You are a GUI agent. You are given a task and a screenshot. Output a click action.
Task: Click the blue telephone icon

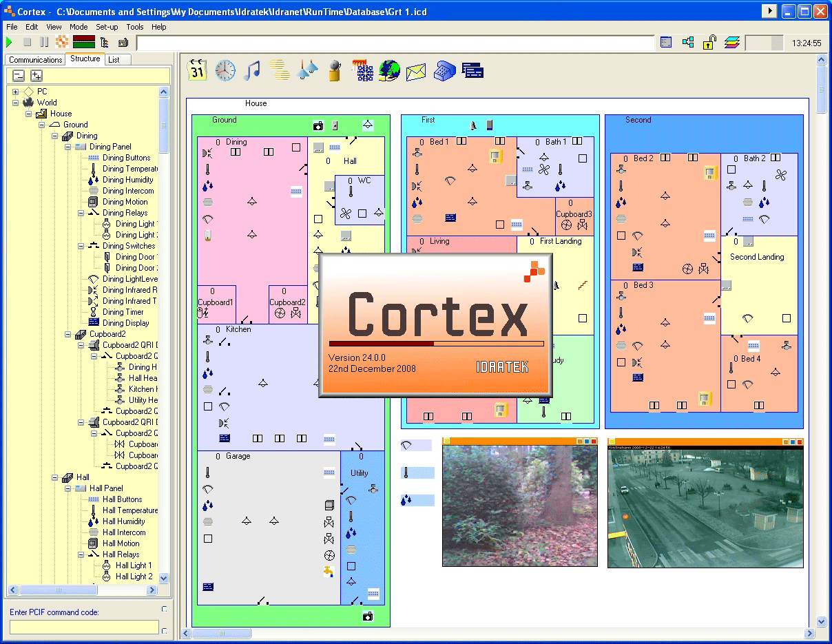point(444,70)
